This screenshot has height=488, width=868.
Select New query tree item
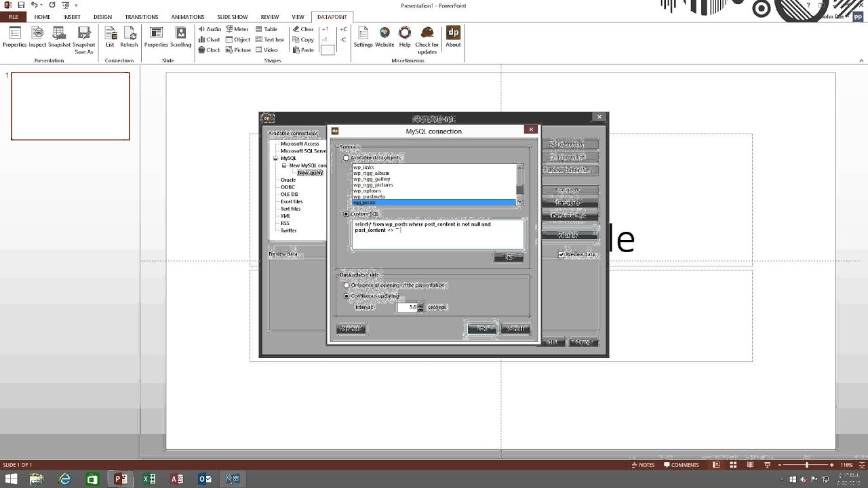click(x=310, y=173)
